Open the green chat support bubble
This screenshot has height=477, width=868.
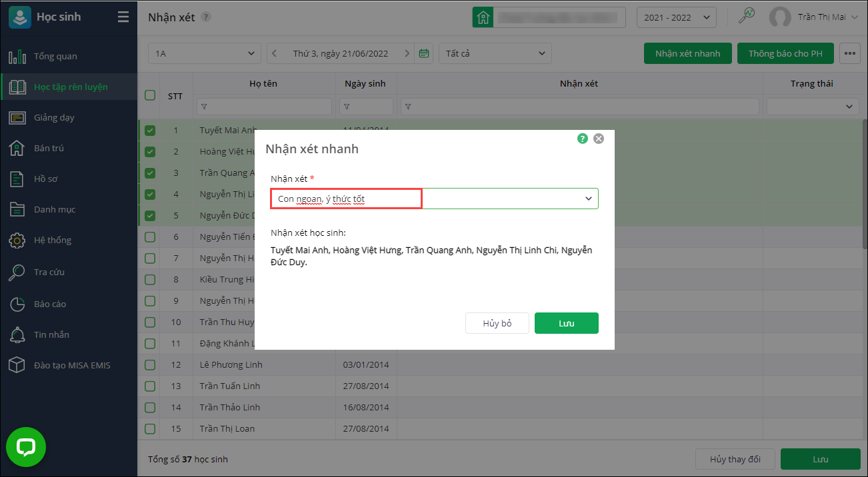(x=26, y=446)
